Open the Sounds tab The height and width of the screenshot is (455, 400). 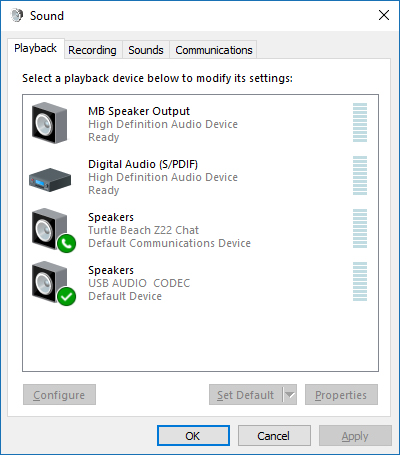[146, 50]
